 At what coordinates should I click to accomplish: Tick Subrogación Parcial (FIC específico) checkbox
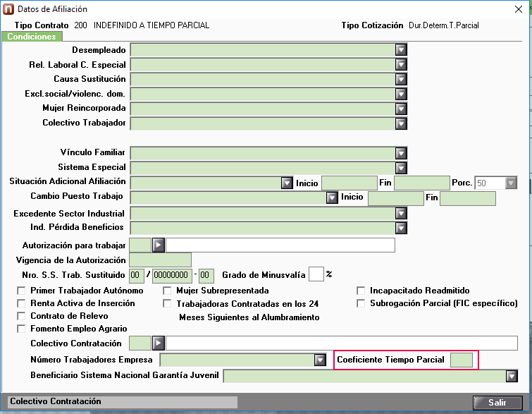(361, 303)
